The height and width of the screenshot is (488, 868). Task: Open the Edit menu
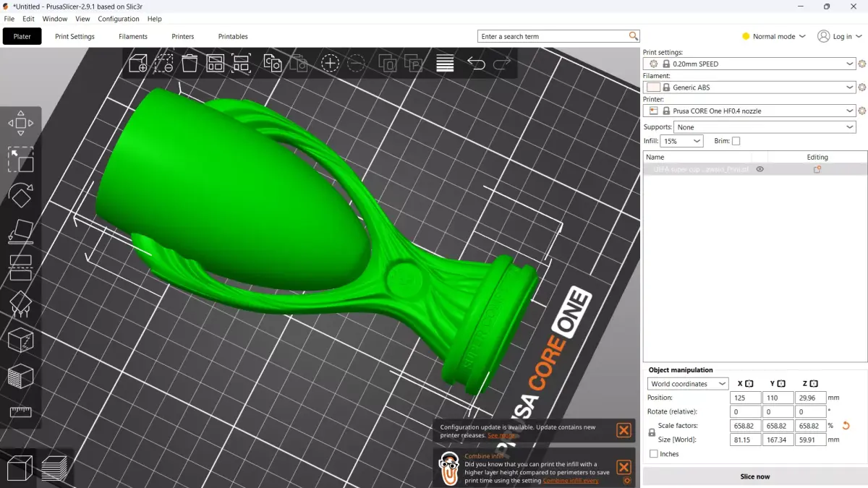pyautogui.click(x=28, y=19)
